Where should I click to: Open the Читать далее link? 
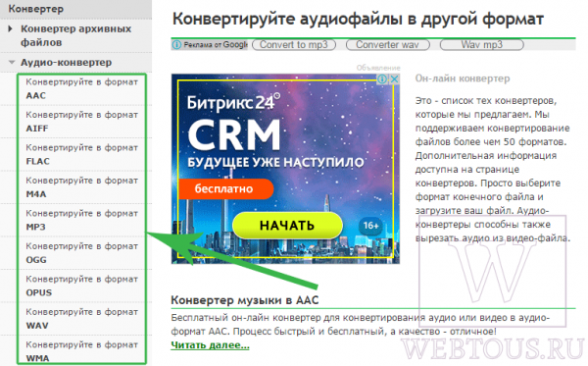[x=210, y=345]
